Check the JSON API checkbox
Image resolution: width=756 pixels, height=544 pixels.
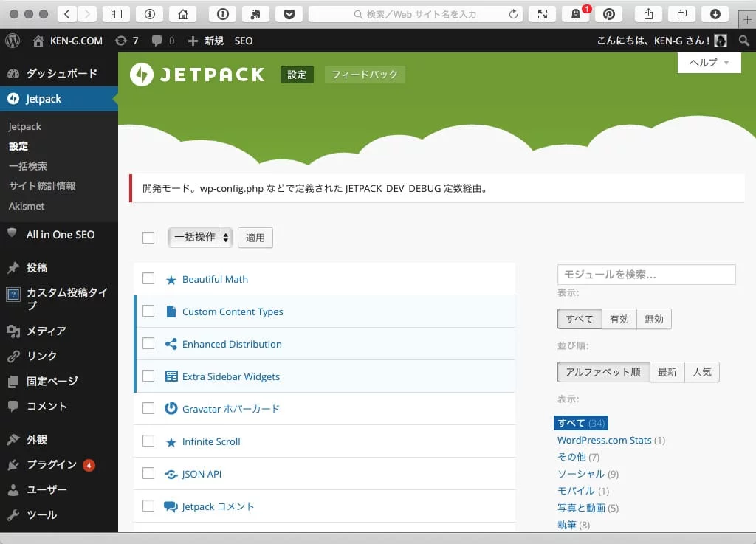[148, 473]
